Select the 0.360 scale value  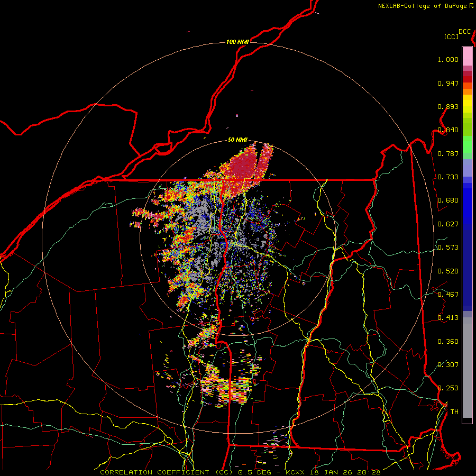448,342
